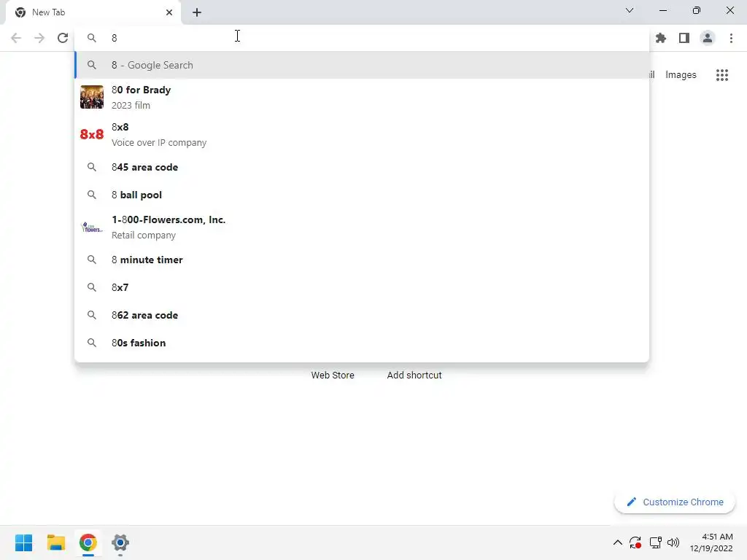Open the clock showing 4:51 AM
Screen dimensions: 747x560
click(x=711, y=542)
